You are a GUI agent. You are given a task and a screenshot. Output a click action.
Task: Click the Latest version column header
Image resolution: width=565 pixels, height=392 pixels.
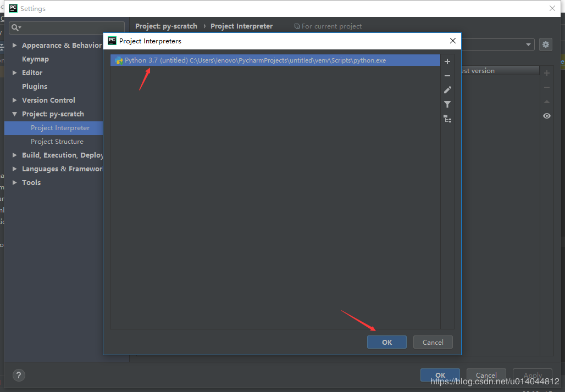500,71
